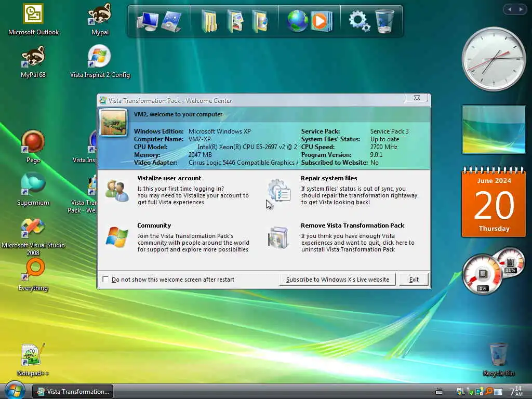Open the Everything search shortcut
Screen dimensions: 532x399
[x=33, y=275]
